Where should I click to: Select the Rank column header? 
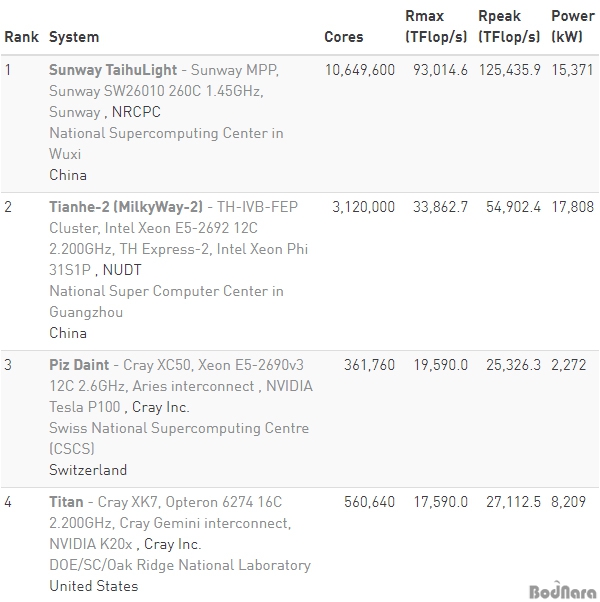point(21,37)
